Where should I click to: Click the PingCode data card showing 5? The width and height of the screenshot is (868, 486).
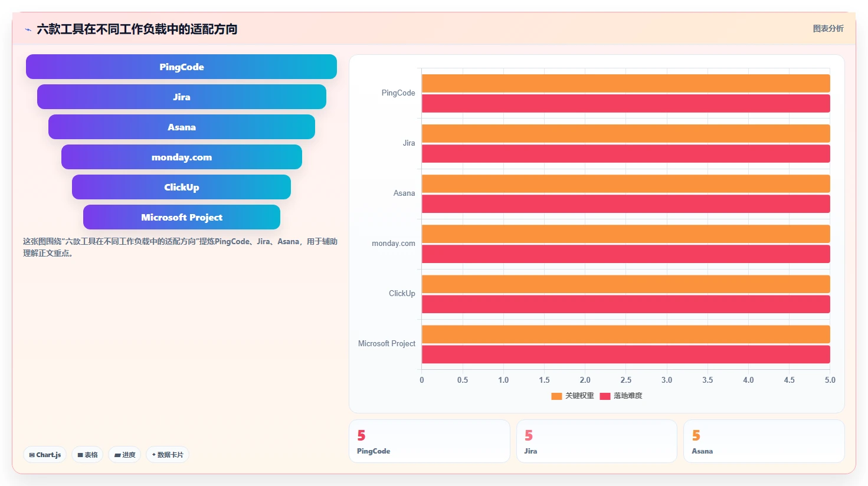click(x=430, y=441)
